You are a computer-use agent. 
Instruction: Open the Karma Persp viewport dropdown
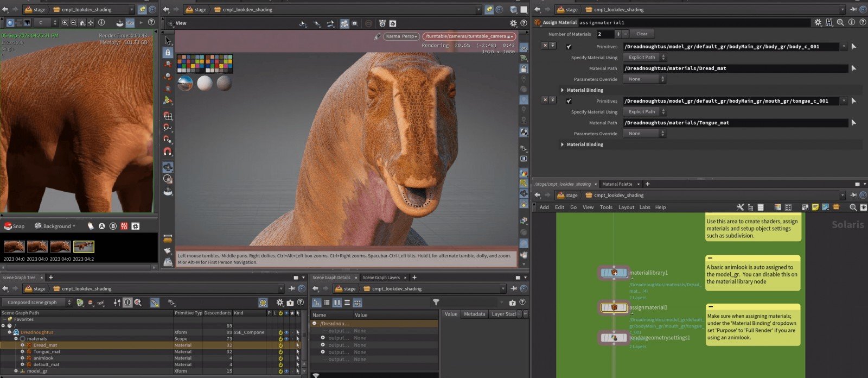(x=401, y=36)
